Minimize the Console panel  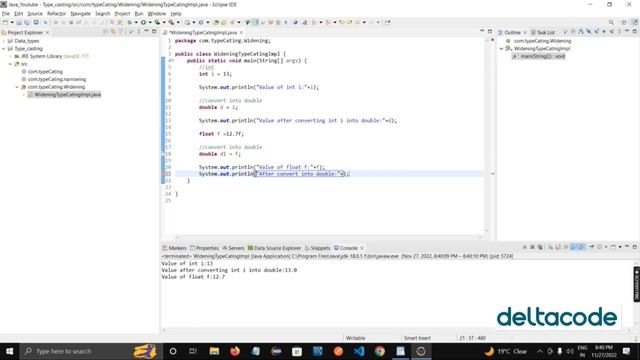627,247
